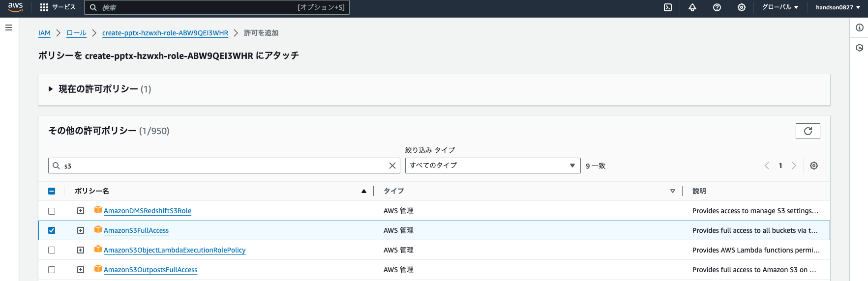The image size is (868, 281).
Task: Click page number 1 in pagination
Action: (x=780, y=166)
